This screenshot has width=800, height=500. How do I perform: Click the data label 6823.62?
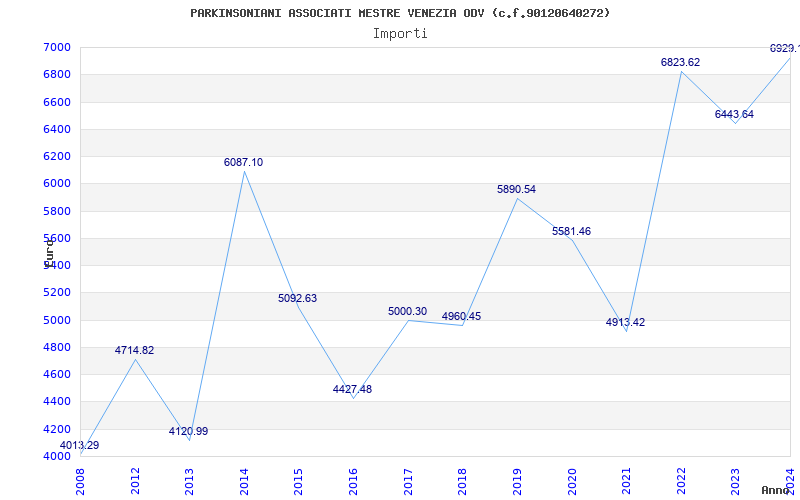point(681,62)
